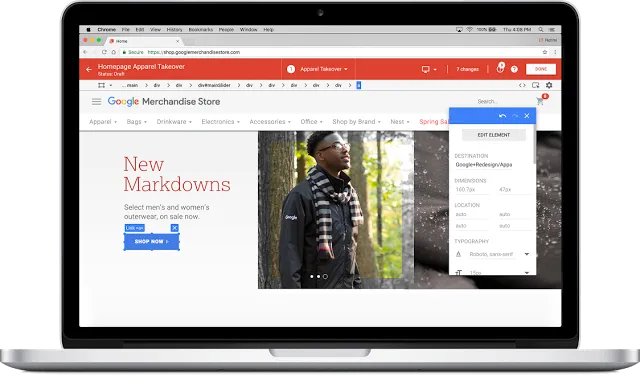Close the Home browser tab
Viewport: 640px width, 376px height.
click(178, 41)
